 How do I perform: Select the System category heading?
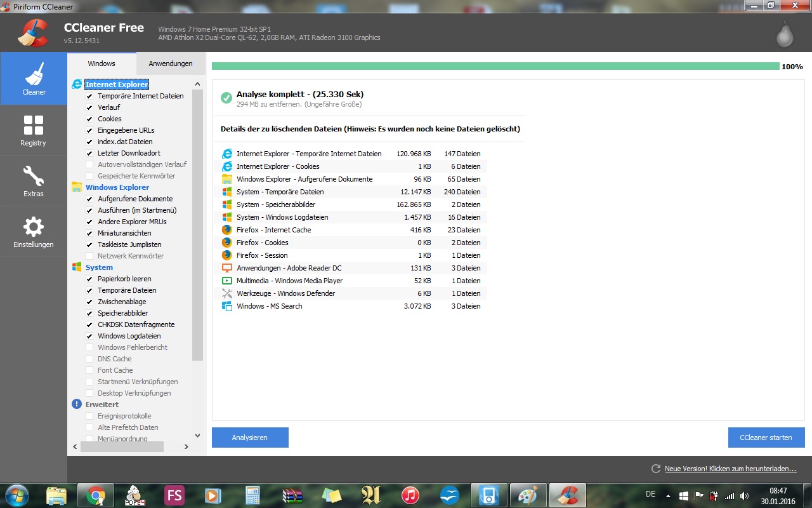click(x=99, y=267)
